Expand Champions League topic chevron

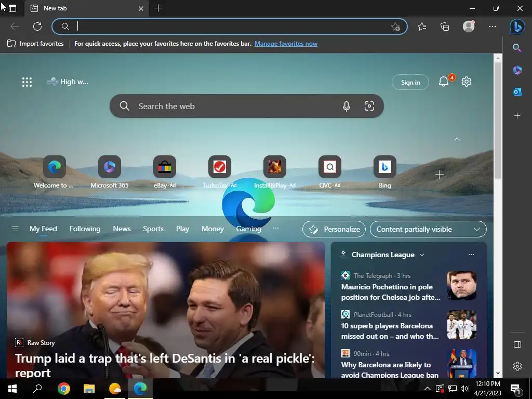pyautogui.click(x=422, y=255)
